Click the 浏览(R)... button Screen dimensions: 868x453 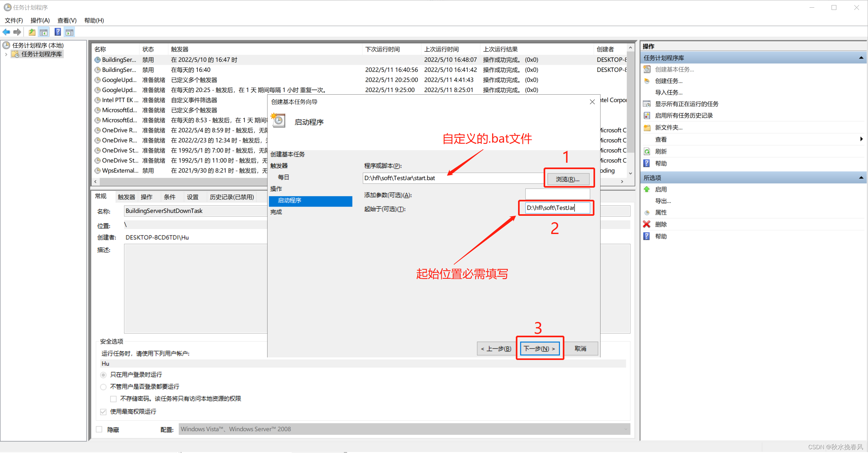click(x=568, y=179)
